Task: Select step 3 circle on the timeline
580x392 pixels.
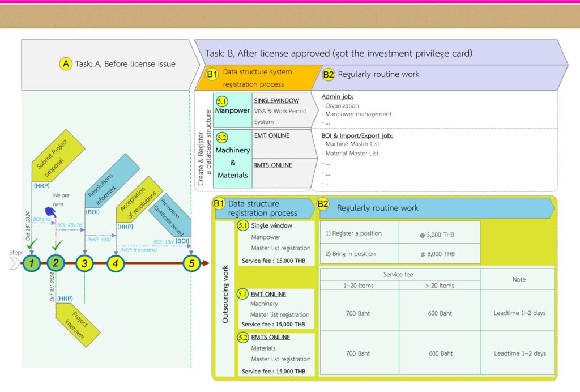Action: click(84, 263)
